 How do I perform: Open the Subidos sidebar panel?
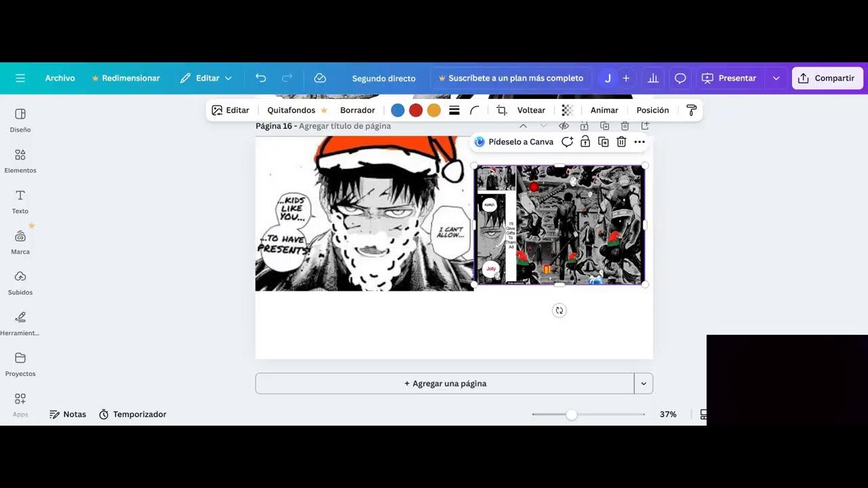coord(20,283)
